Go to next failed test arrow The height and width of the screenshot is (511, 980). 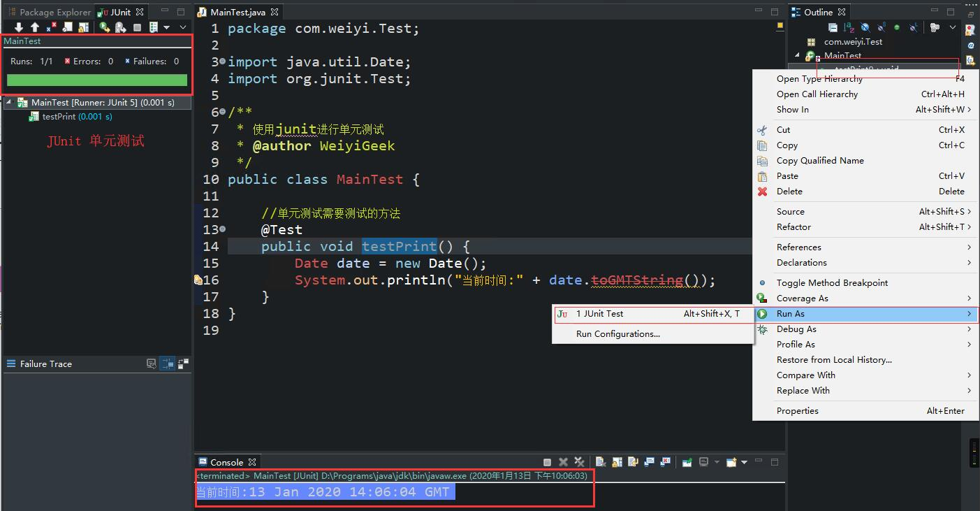click(x=19, y=27)
